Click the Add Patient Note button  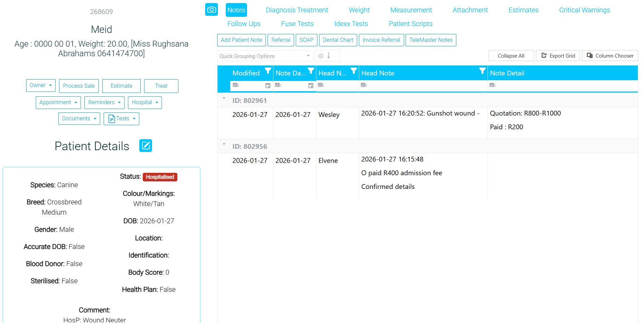coord(242,40)
